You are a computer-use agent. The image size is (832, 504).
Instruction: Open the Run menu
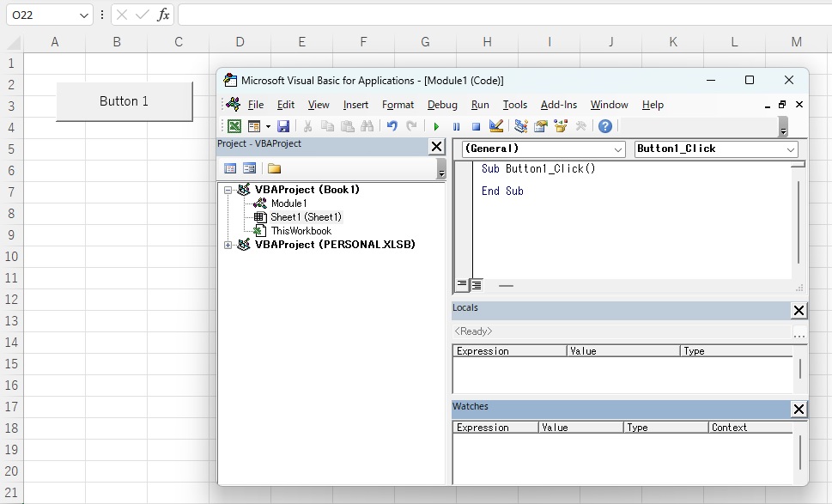pyautogui.click(x=480, y=105)
